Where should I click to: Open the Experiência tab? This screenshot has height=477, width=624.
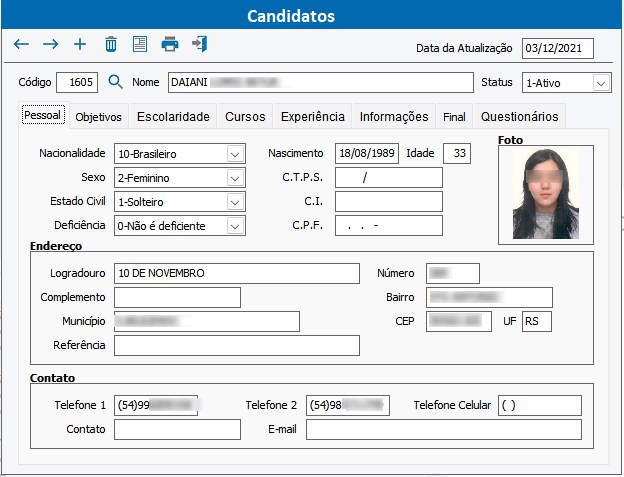[312, 117]
